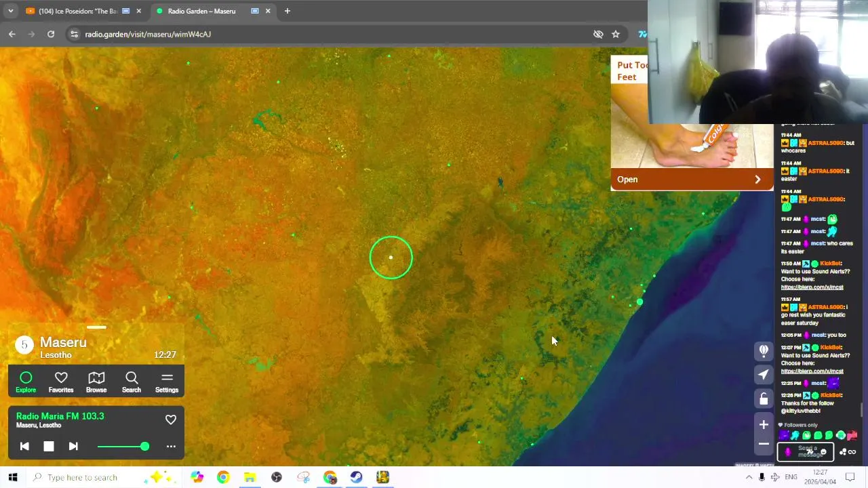Click the taskbar clock and date
This screenshot has height=488, width=868.
pos(821,477)
